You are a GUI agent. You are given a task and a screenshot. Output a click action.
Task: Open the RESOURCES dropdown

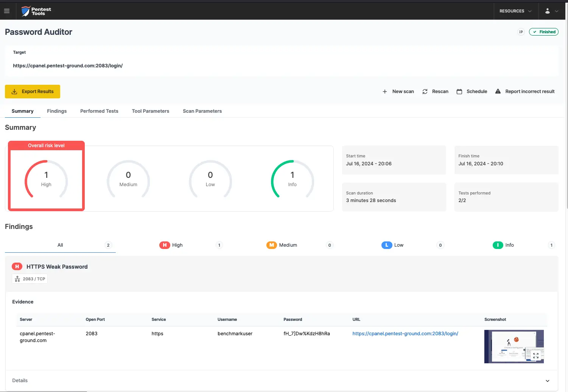pyautogui.click(x=515, y=11)
